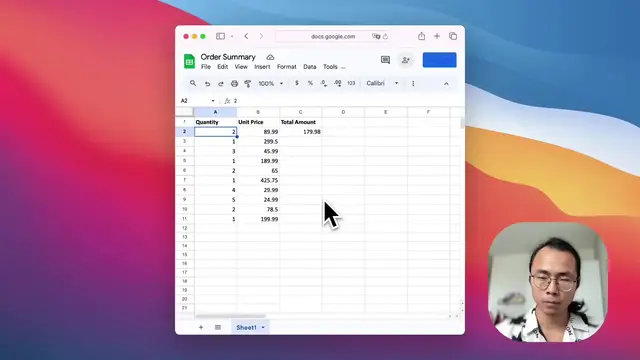The image size is (640, 360).
Task: Open a new Safari tab
Action: (x=437, y=36)
